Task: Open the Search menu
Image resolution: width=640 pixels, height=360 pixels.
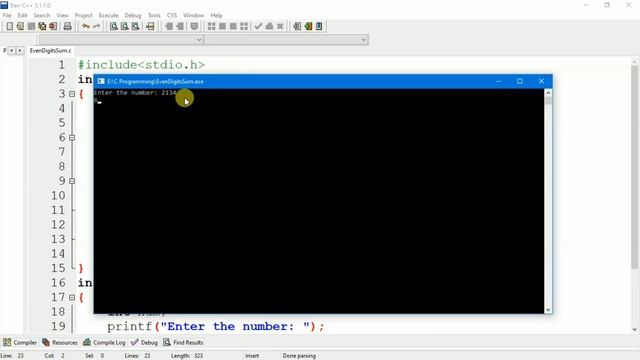Action: tap(42, 16)
